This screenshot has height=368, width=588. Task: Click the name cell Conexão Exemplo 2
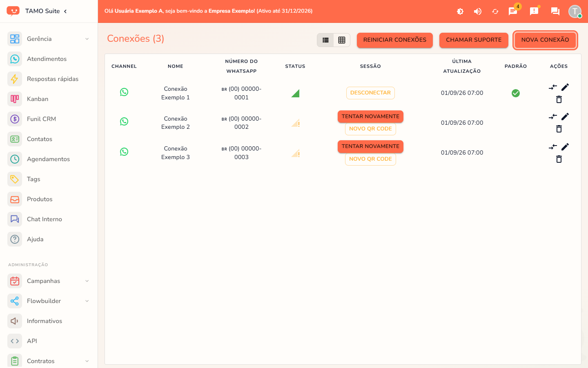(x=176, y=123)
